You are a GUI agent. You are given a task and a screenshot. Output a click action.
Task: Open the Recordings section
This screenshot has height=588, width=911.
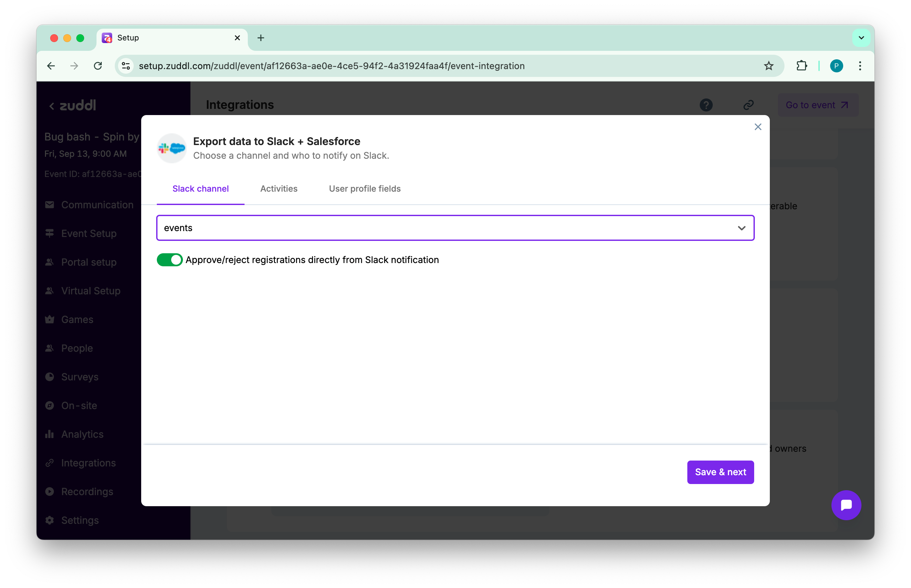coord(87,492)
